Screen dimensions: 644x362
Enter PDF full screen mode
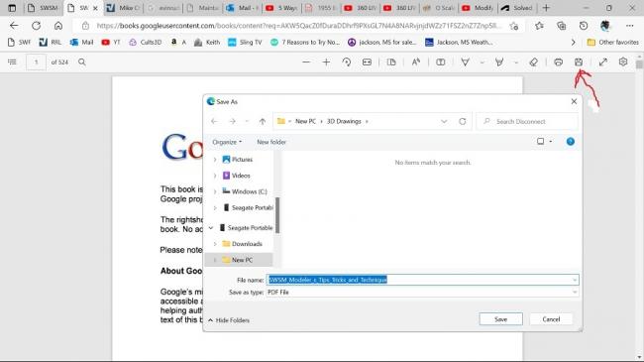603,62
